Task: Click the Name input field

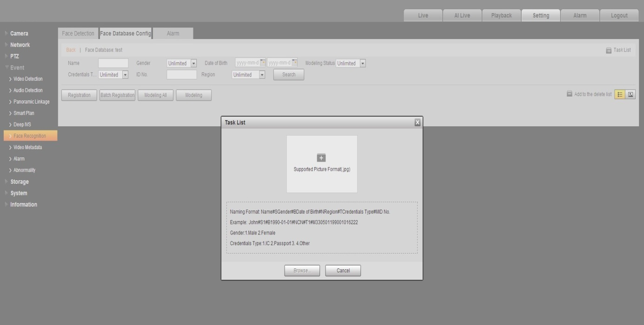Action: click(x=113, y=63)
